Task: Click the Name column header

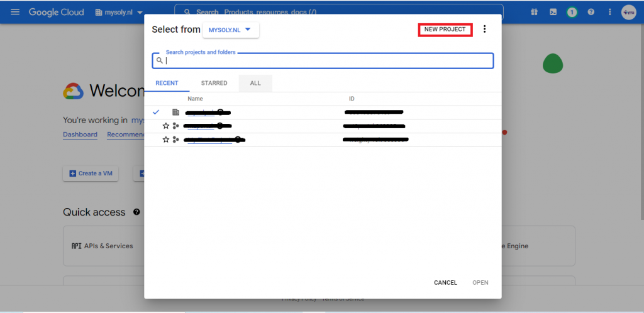Action: 195,99
